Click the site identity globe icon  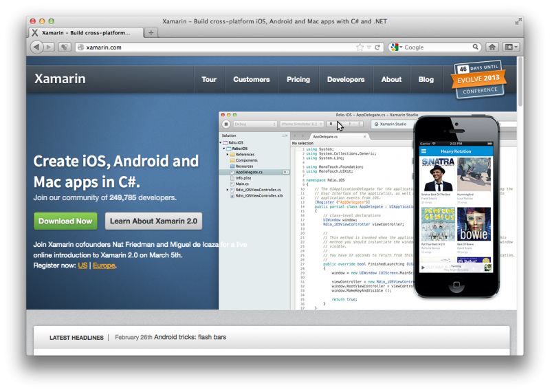click(80, 47)
